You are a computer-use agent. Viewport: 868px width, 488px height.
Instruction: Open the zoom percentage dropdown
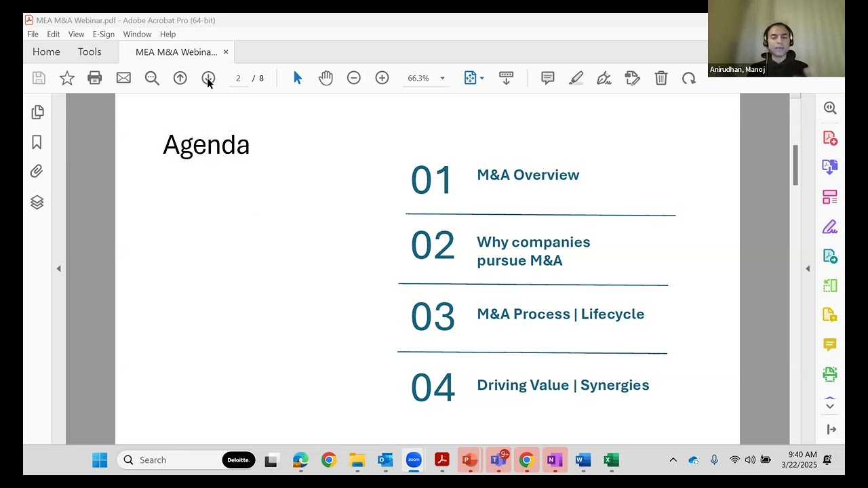[x=442, y=78]
